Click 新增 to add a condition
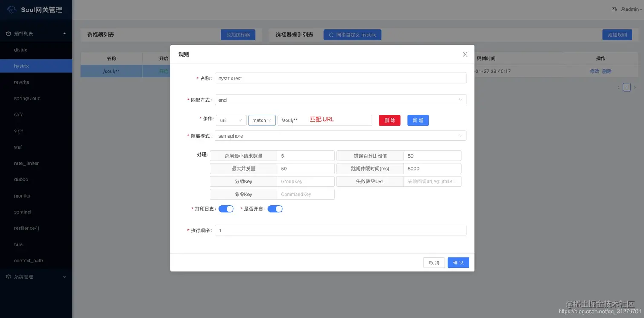The width and height of the screenshot is (644, 318). click(417, 120)
